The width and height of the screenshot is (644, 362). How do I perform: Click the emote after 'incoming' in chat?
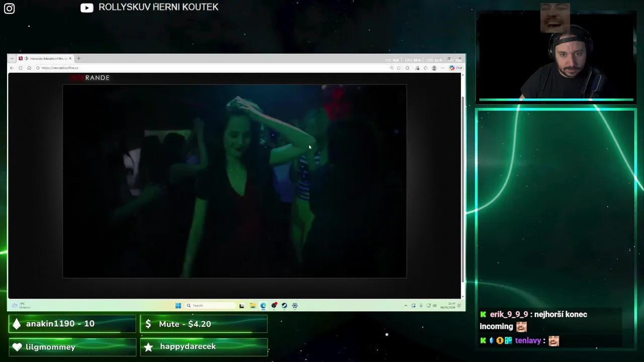point(522,327)
